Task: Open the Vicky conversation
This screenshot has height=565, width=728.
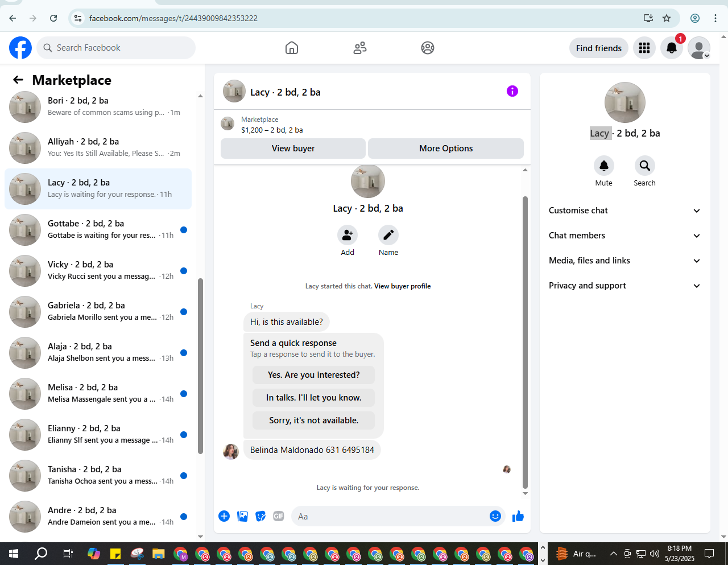Action: click(x=98, y=271)
